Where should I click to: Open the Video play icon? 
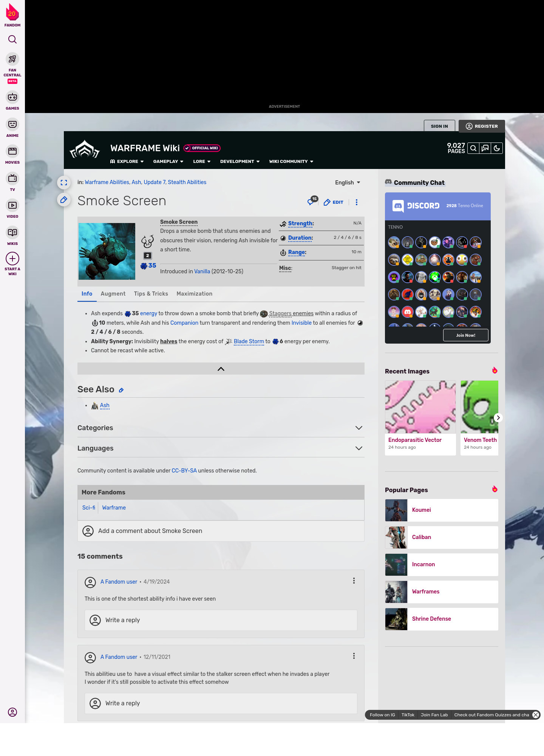click(12, 205)
